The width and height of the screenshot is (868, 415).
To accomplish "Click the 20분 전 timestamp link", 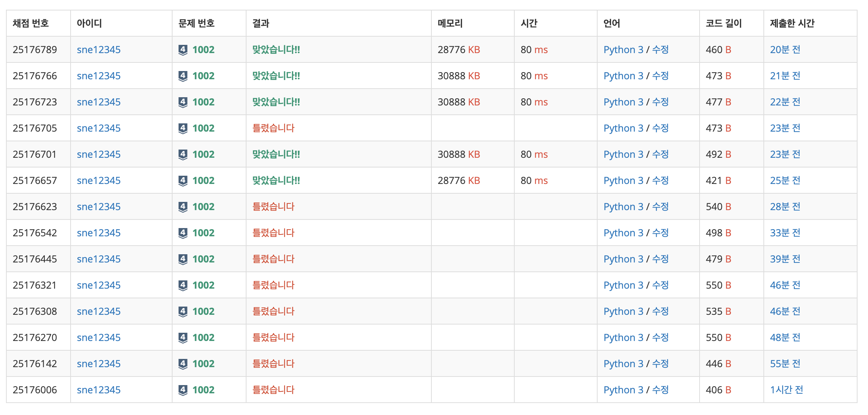I will [785, 50].
